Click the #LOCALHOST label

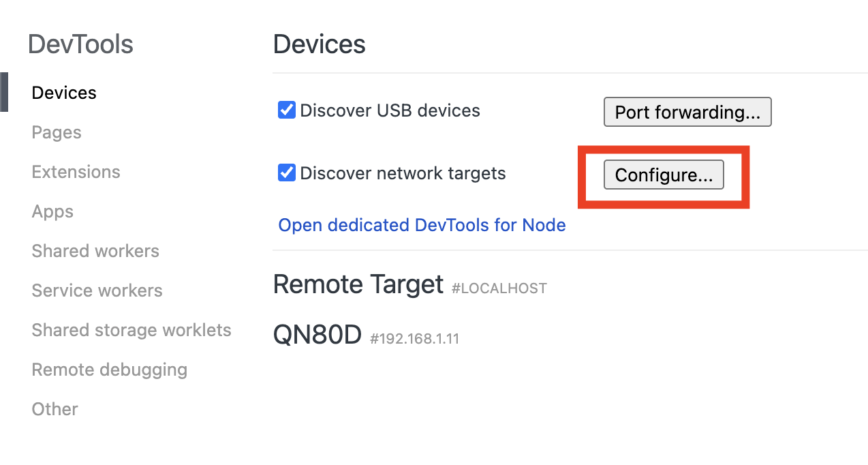[498, 288]
